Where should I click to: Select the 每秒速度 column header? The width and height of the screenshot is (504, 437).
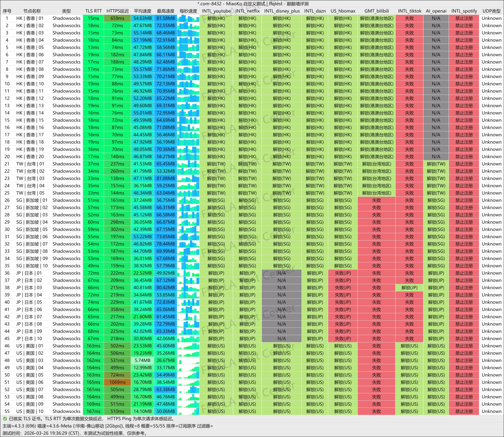tap(188, 11)
